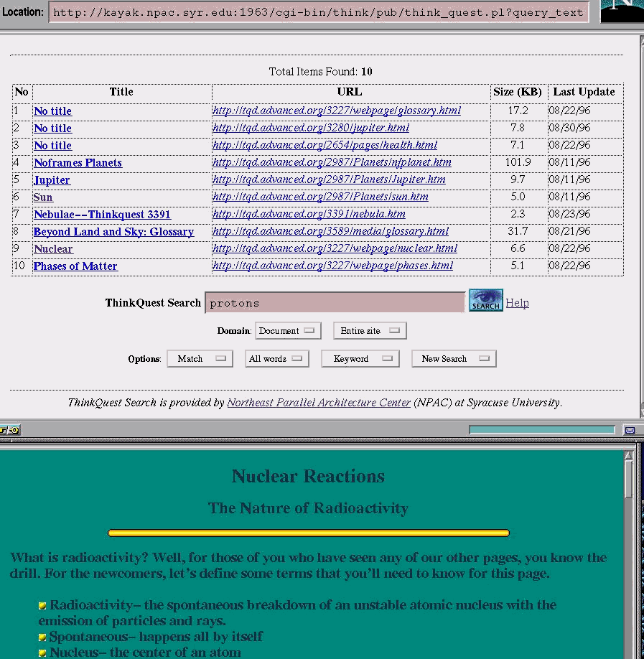
Task: Click the 101.9 size cell
Action: click(518, 162)
